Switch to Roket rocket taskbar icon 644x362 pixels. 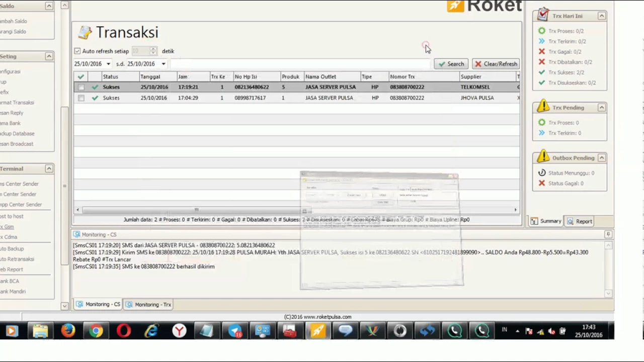coord(317,331)
